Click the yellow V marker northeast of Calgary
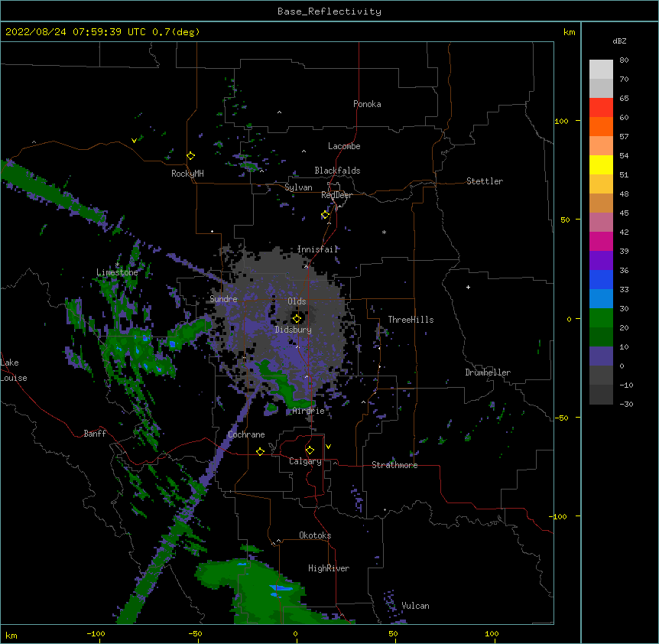Image resolution: width=659 pixels, height=644 pixels. pyautogui.click(x=328, y=447)
